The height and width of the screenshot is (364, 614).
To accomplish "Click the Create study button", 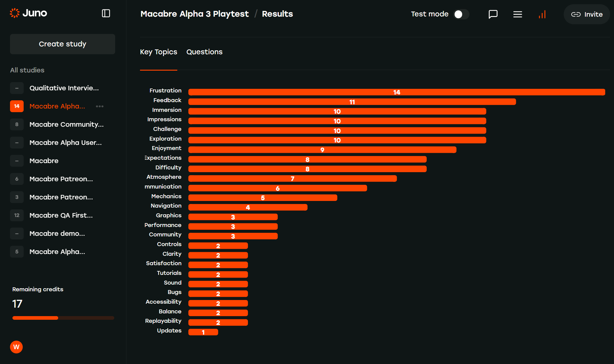I will click(62, 44).
